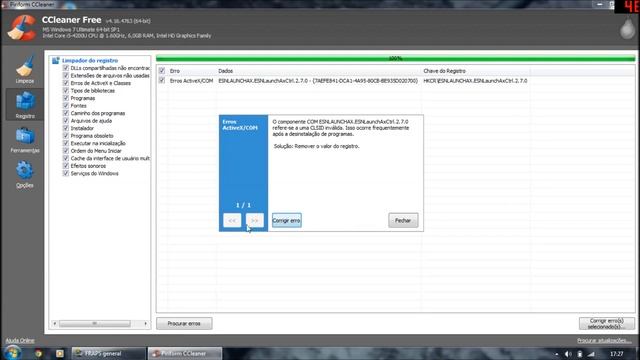Toggle DLLs compartilhadas não encontradas checkbox
The height and width of the screenshot is (360, 640).
66,68
